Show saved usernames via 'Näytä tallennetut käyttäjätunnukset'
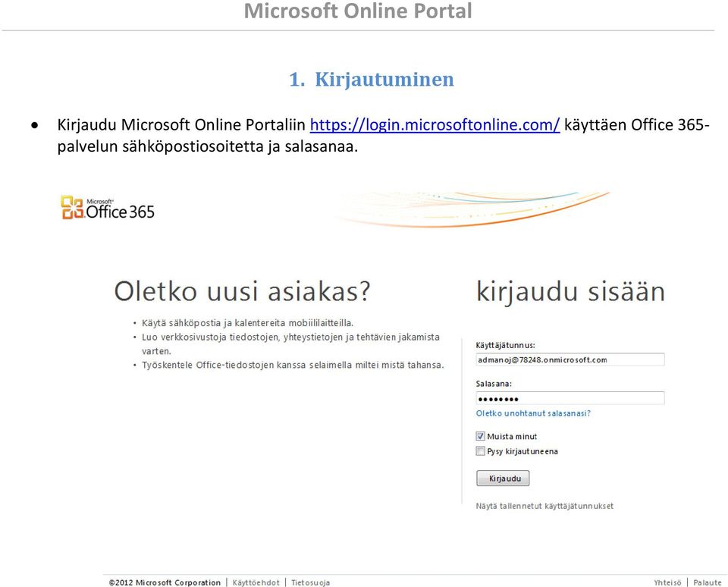Screen dimensions: 728x587 [x=544, y=506]
